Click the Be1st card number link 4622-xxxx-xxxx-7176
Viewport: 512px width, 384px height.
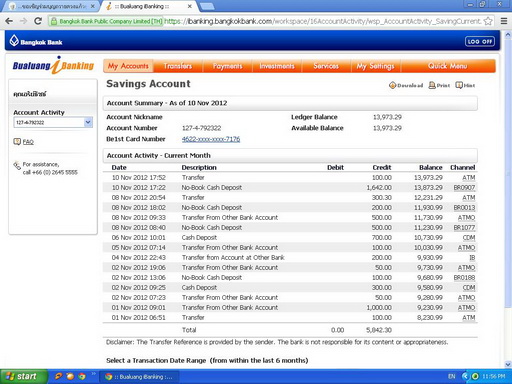211,139
